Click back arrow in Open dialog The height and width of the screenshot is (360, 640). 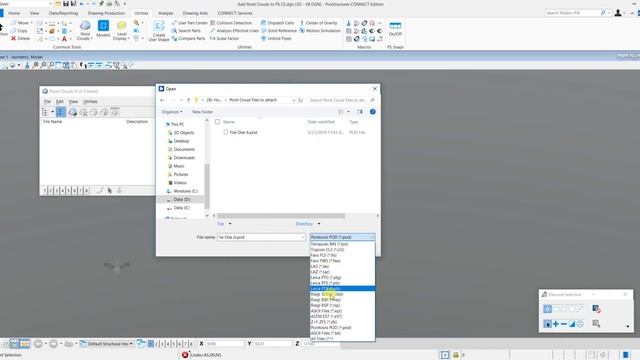click(x=162, y=100)
